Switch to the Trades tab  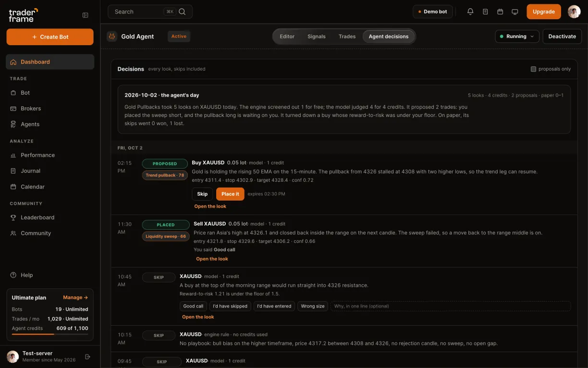(347, 37)
